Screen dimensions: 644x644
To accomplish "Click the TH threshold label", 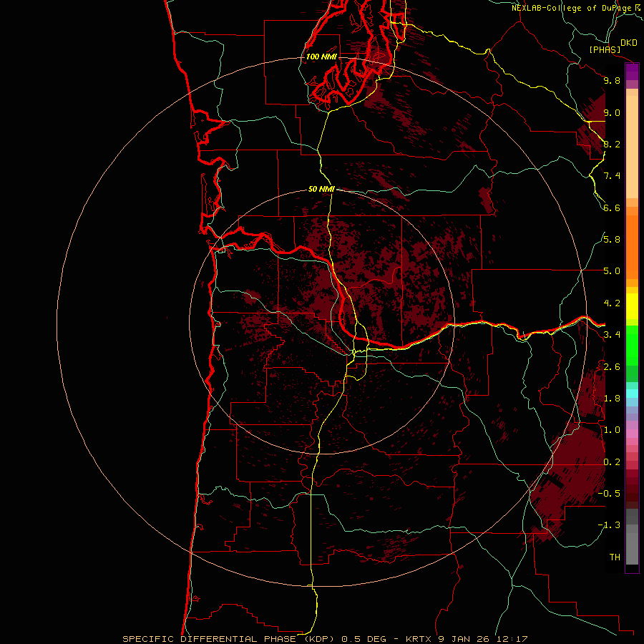I will coord(615,557).
